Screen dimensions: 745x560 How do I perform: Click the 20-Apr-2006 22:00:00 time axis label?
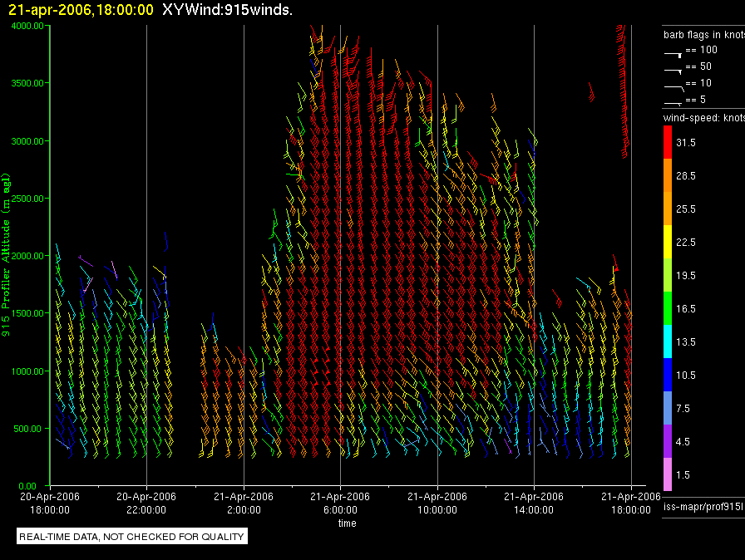pos(146,502)
